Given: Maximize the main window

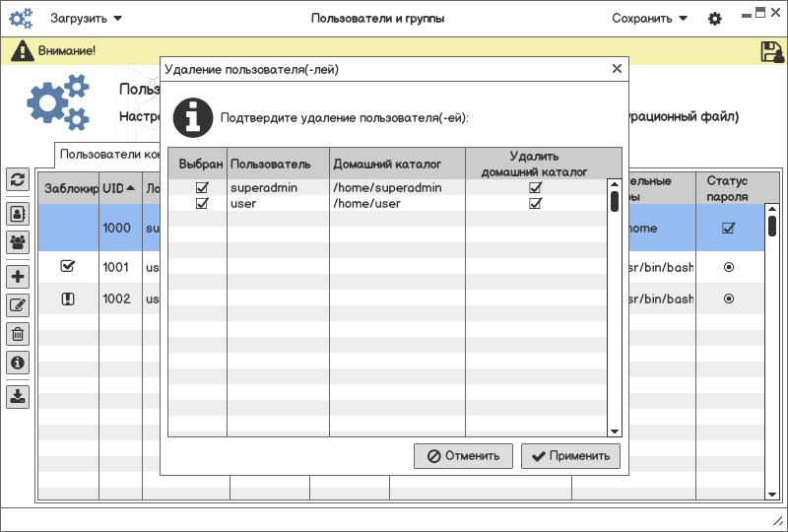Looking at the screenshot, I should 760,13.
